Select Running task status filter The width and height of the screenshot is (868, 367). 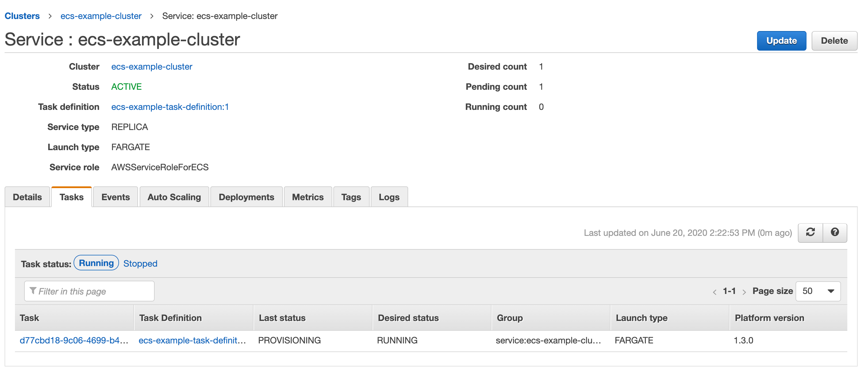pyautogui.click(x=96, y=263)
